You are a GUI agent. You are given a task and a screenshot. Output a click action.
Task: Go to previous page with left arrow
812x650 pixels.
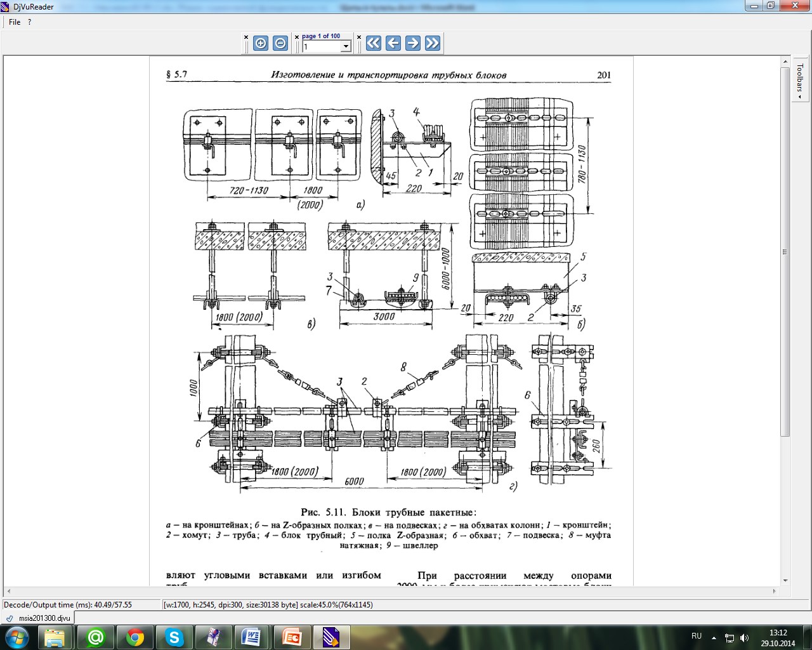pyautogui.click(x=393, y=43)
